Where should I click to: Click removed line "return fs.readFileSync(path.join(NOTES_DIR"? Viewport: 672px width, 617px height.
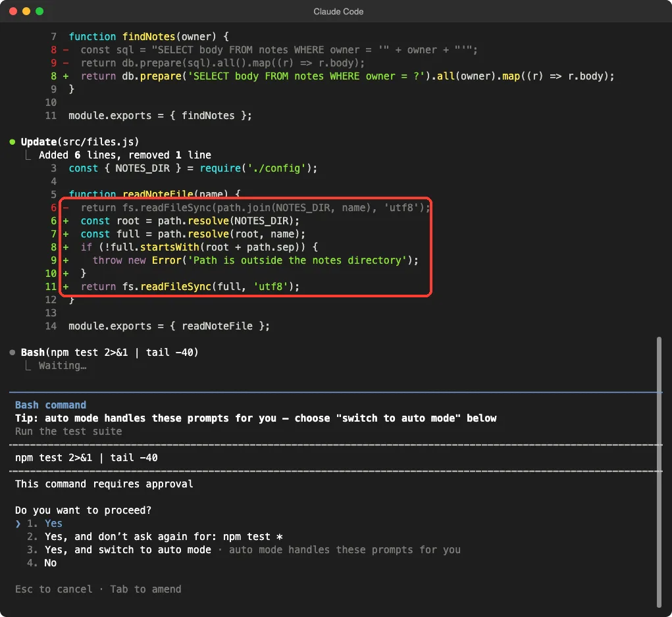tap(255, 208)
